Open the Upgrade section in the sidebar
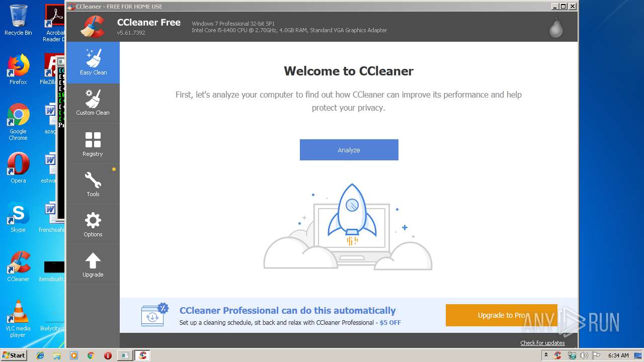The height and width of the screenshot is (362, 644). 93,264
